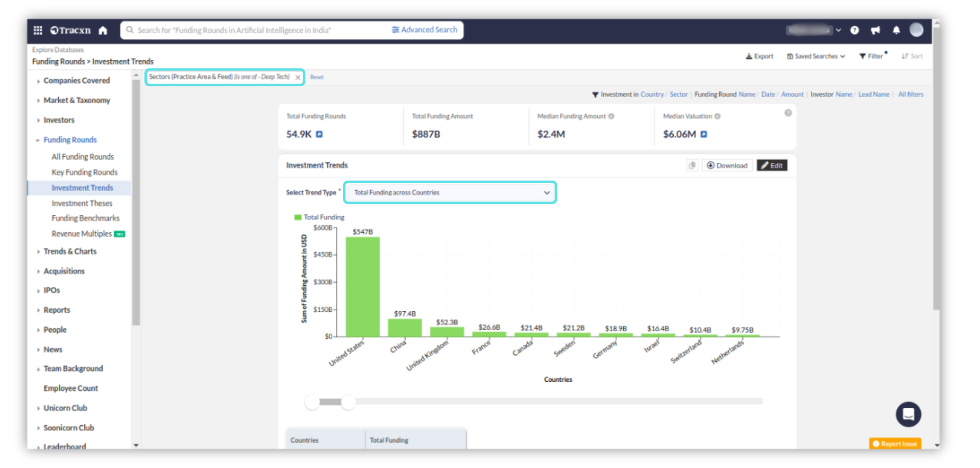Click the user profile avatar
980x468 pixels.
917,30
